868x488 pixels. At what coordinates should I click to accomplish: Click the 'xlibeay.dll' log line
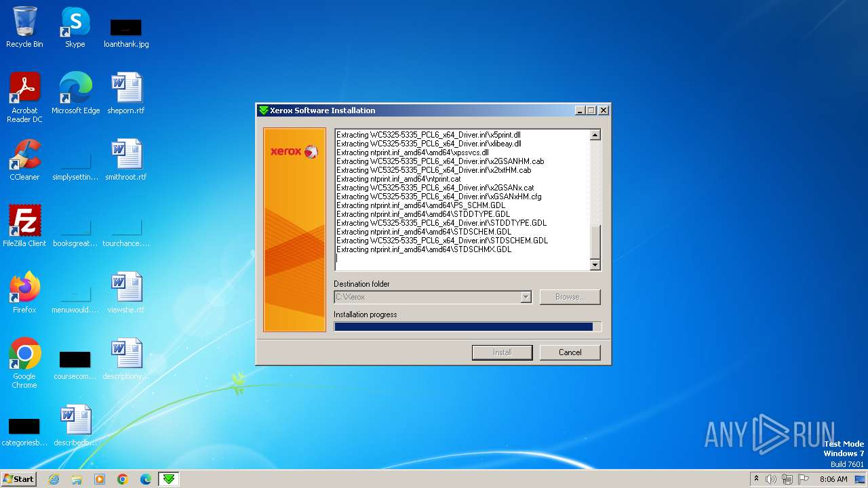(429, 144)
